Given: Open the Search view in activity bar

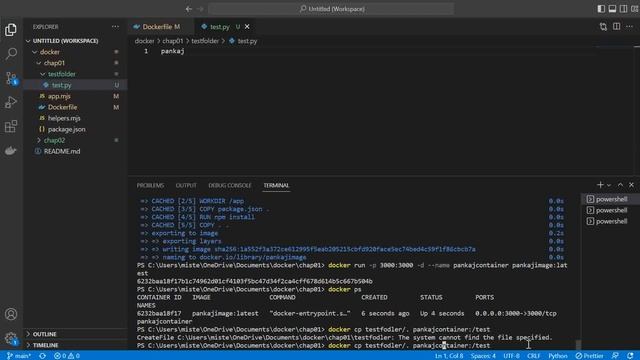Looking at the screenshot, I should coord(11,54).
